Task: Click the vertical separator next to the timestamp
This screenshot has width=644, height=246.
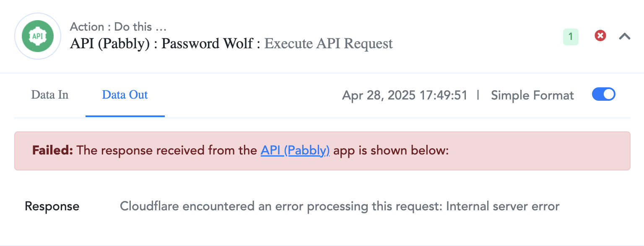Action: pyautogui.click(x=478, y=95)
